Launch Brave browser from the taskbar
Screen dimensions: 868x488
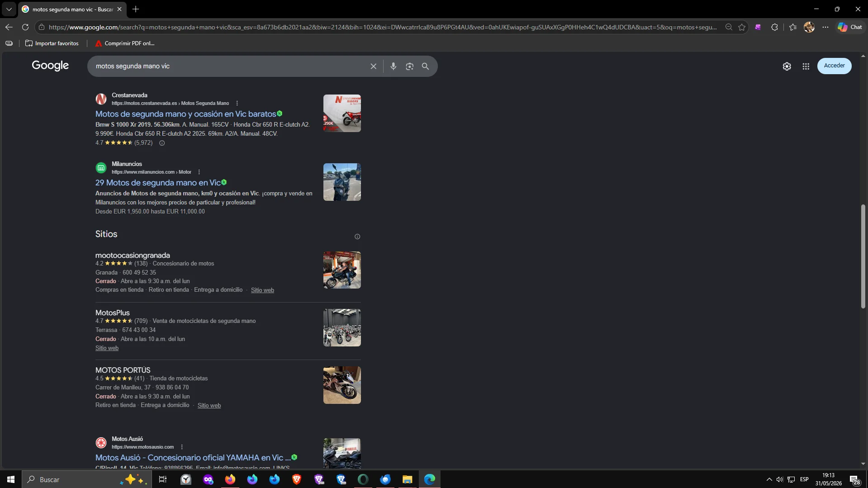[x=297, y=479]
